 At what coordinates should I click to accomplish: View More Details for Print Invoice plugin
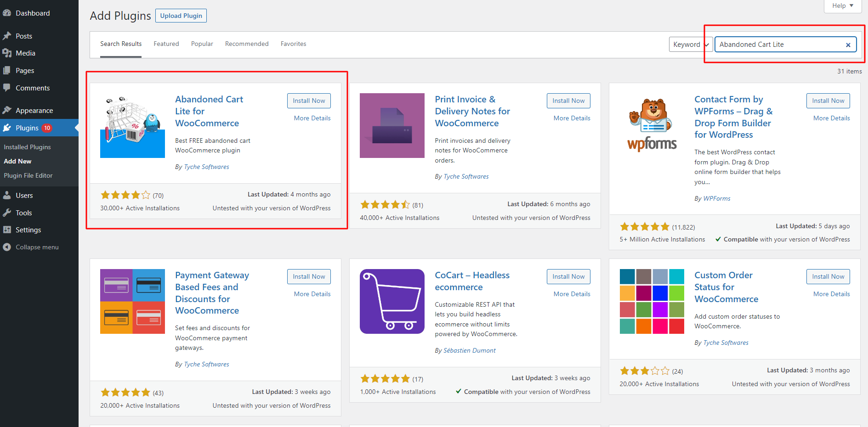572,118
